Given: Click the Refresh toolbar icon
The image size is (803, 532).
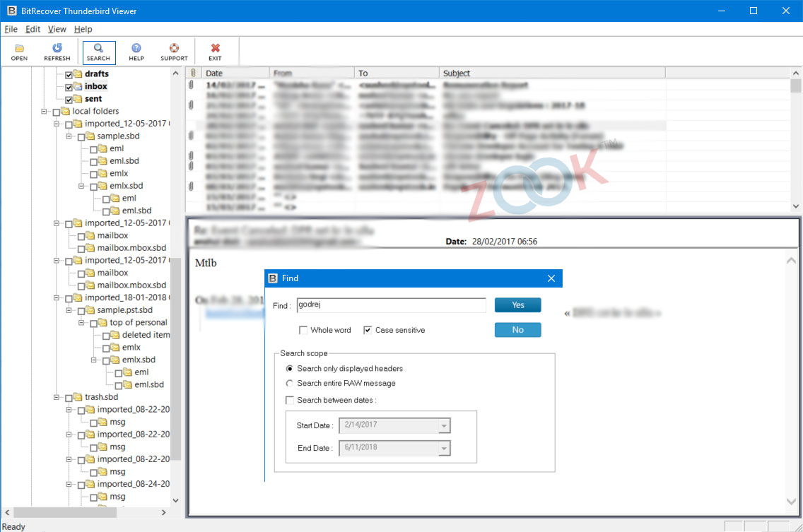Looking at the screenshot, I should click(57, 47).
